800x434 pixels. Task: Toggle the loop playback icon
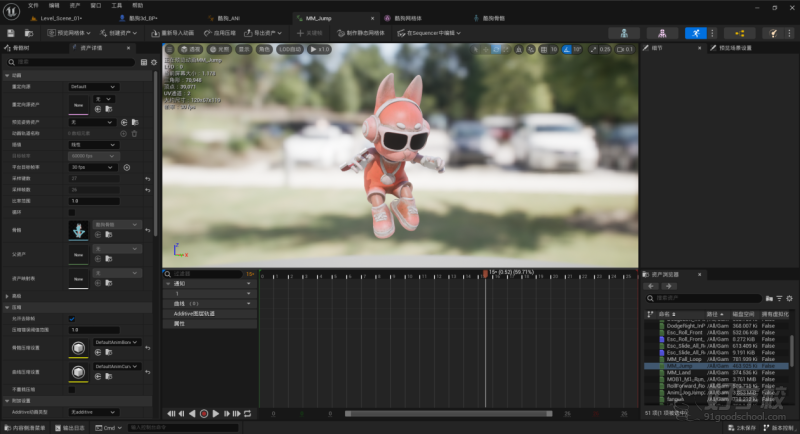249,413
